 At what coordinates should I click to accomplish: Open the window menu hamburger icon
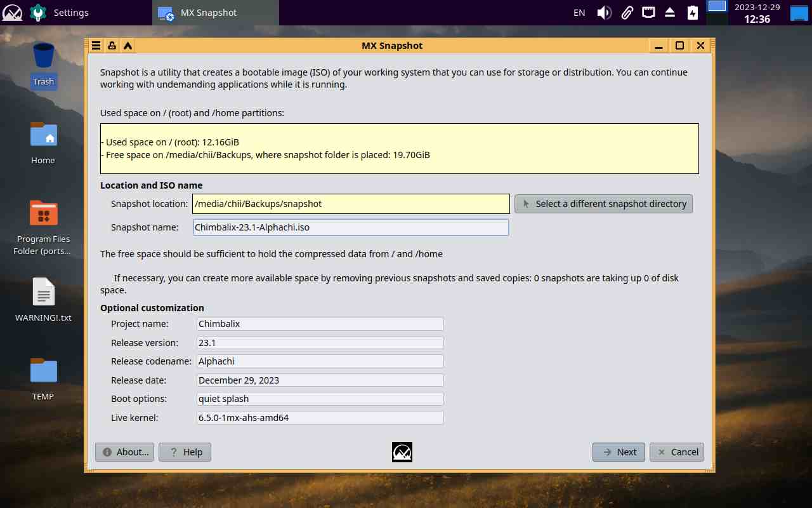click(96, 46)
